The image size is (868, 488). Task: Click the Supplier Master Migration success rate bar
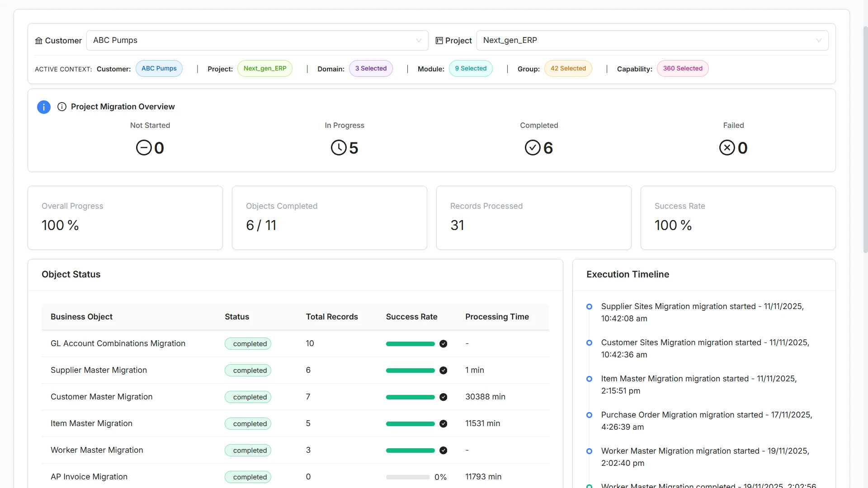click(x=410, y=371)
